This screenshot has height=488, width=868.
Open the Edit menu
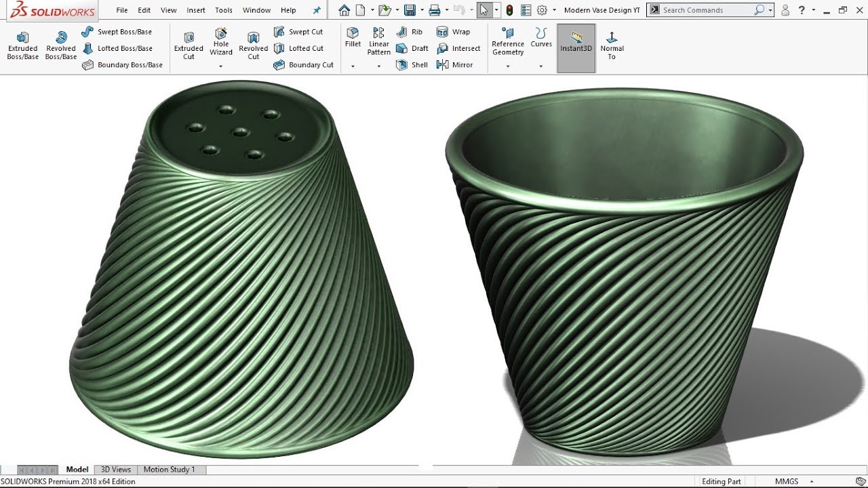click(144, 10)
